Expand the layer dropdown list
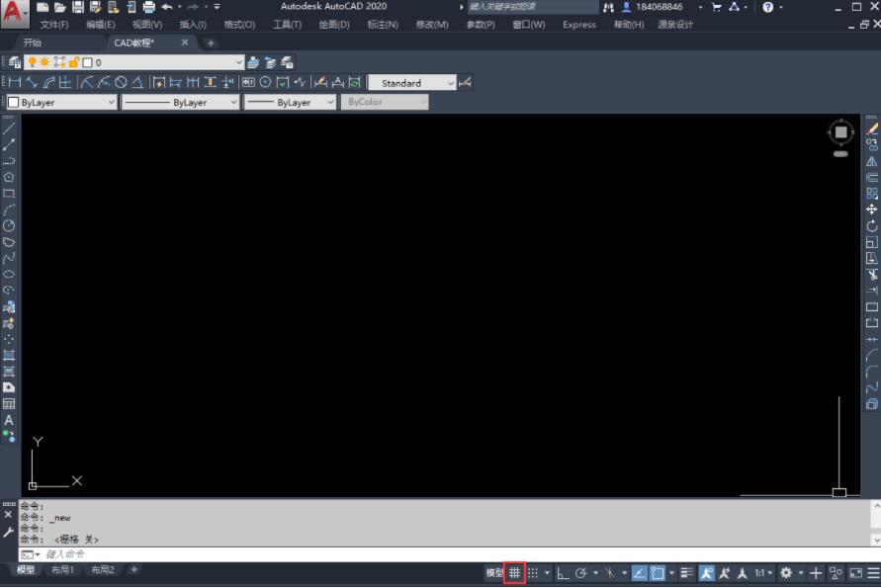881x588 pixels. [238, 62]
